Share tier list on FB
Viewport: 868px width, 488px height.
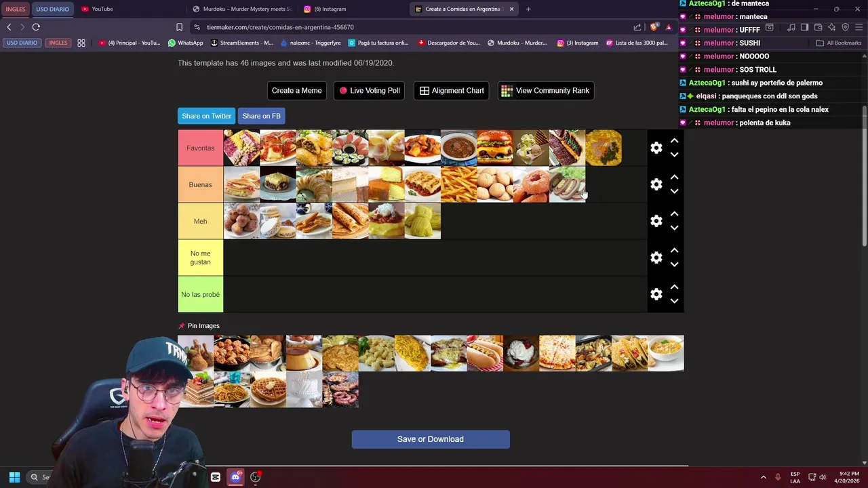click(x=261, y=116)
